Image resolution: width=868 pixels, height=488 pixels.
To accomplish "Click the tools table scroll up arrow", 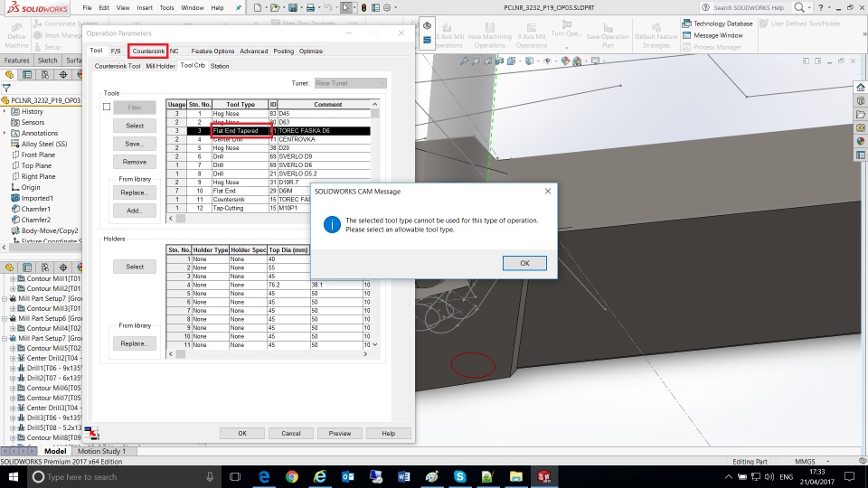I will pyautogui.click(x=374, y=104).
